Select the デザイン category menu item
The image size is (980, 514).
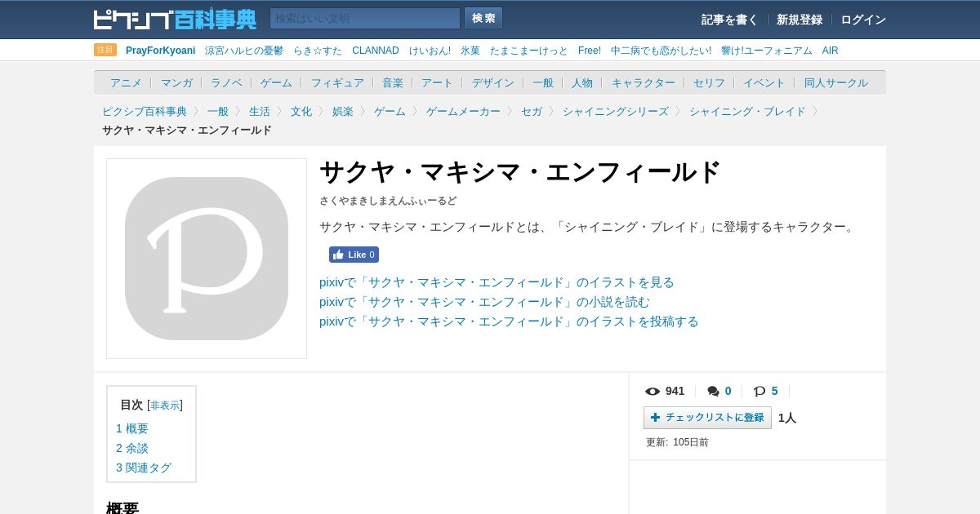pyautogui.click(x=493, y=82)
